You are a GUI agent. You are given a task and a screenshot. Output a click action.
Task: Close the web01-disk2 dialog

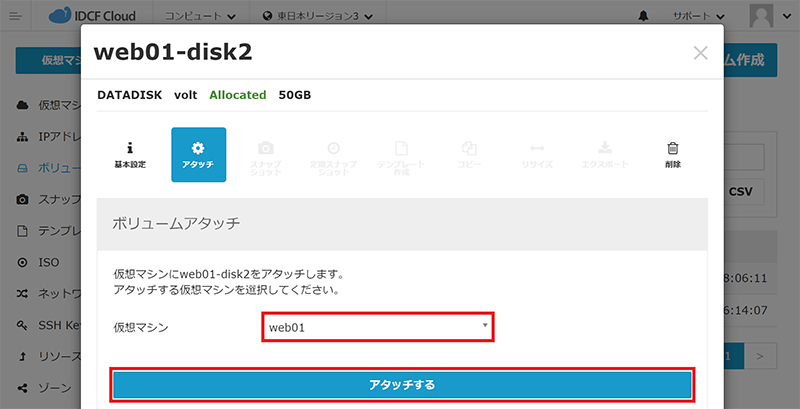(x=700, y=53)
